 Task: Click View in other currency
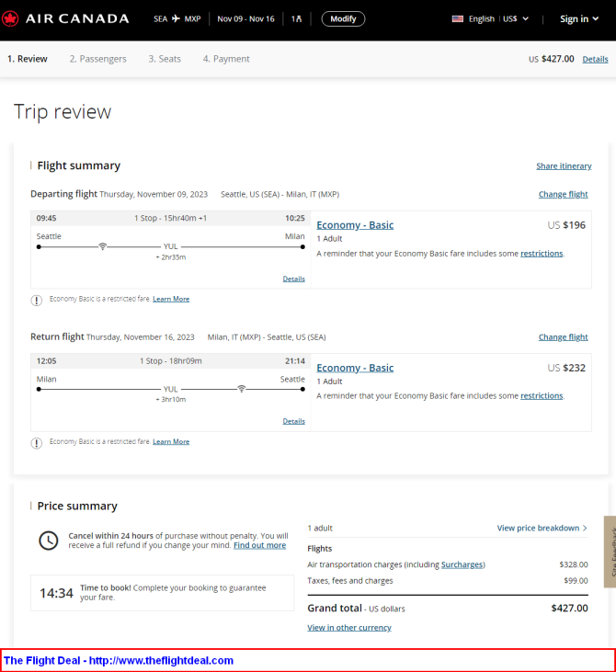pyautogui.click(x=349, y=628)
